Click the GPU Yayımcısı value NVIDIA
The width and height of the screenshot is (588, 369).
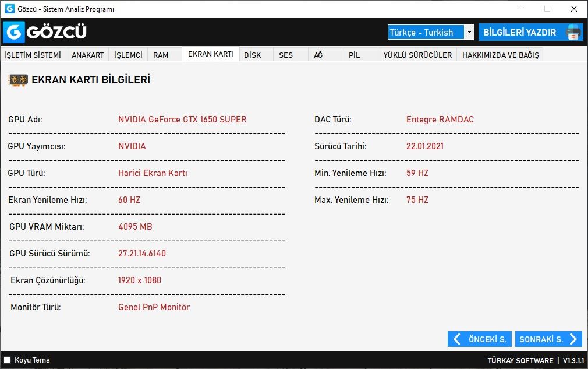[132, 146]
